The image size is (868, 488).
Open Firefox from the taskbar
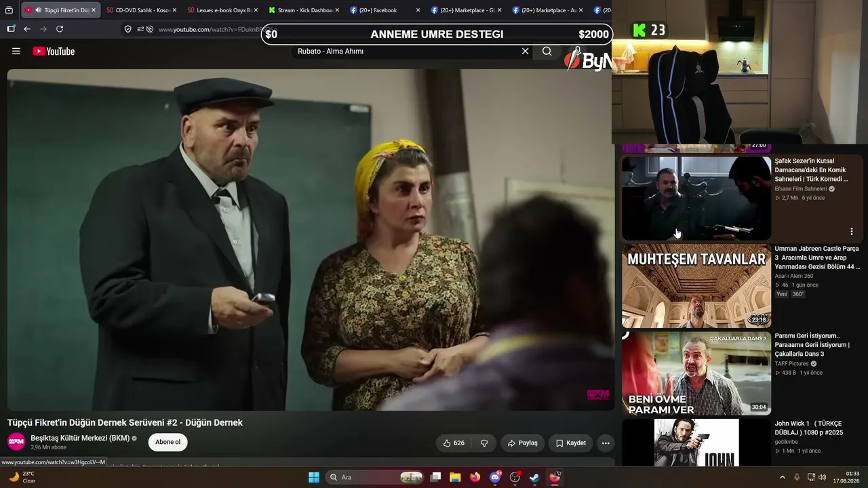pyautogui.click(x=475, y=477)
